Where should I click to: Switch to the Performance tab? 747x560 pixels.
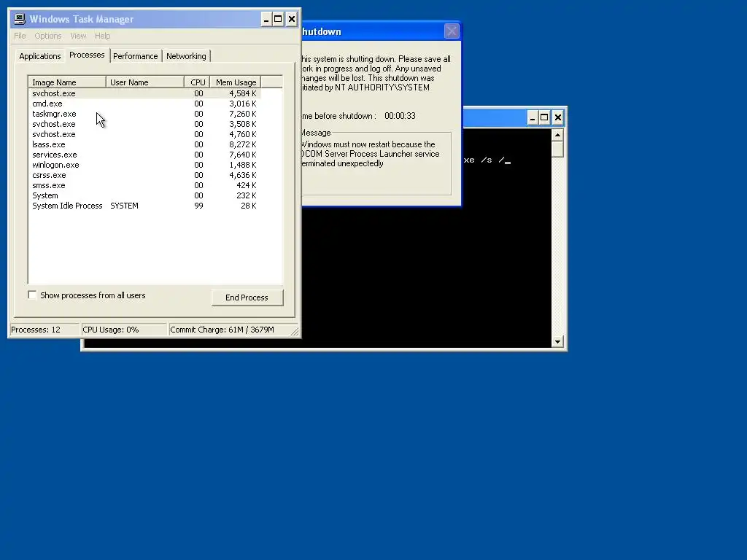coord(135,56)
